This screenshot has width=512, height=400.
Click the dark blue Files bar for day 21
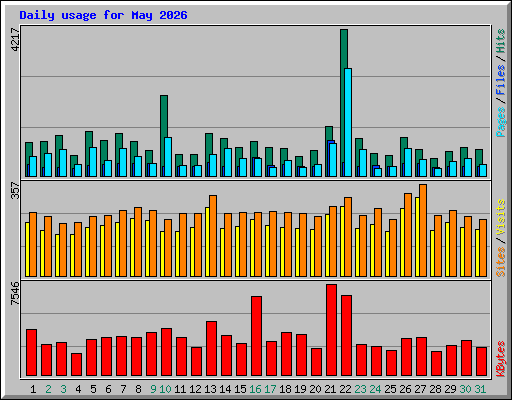point(330,142)
